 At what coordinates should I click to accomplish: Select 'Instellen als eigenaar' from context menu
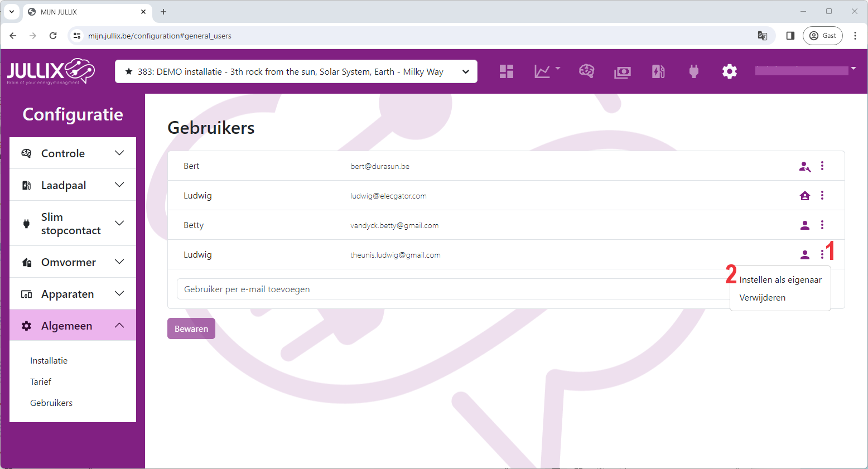coord(780,280)
